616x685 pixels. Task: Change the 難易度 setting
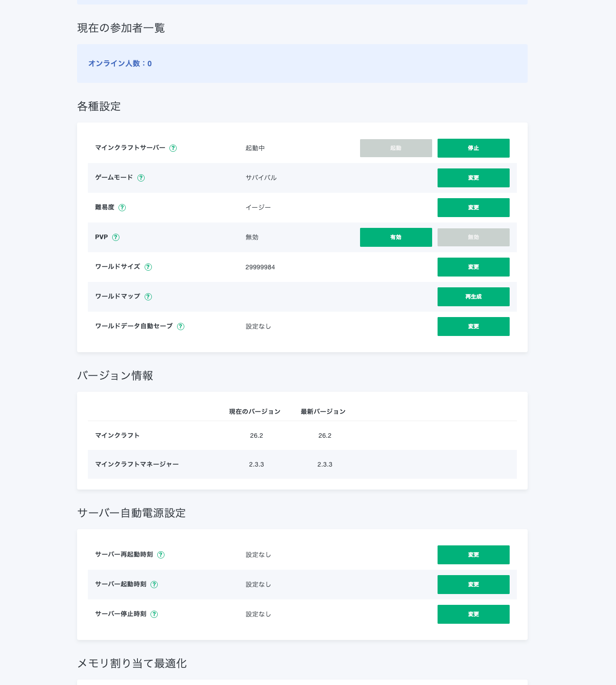click(474, 208)
